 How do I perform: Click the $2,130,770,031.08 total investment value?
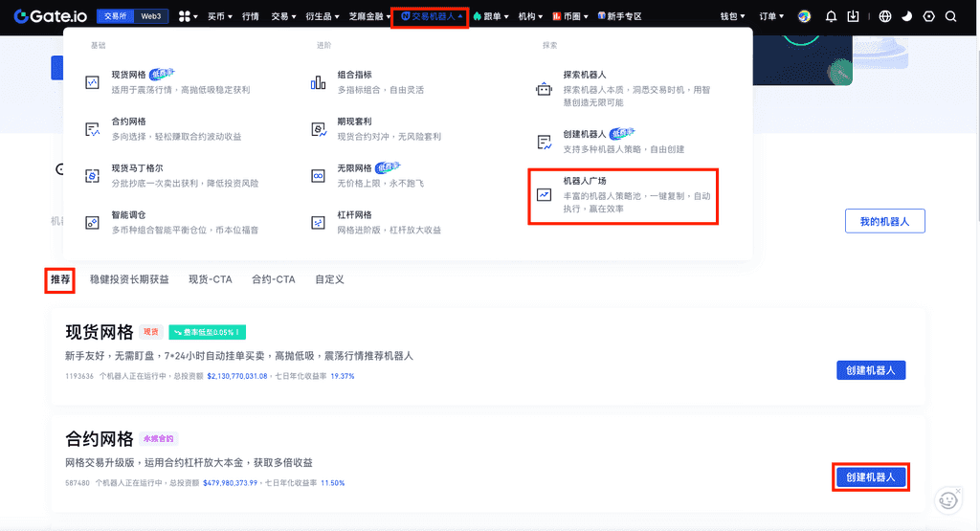pos(237,376)
